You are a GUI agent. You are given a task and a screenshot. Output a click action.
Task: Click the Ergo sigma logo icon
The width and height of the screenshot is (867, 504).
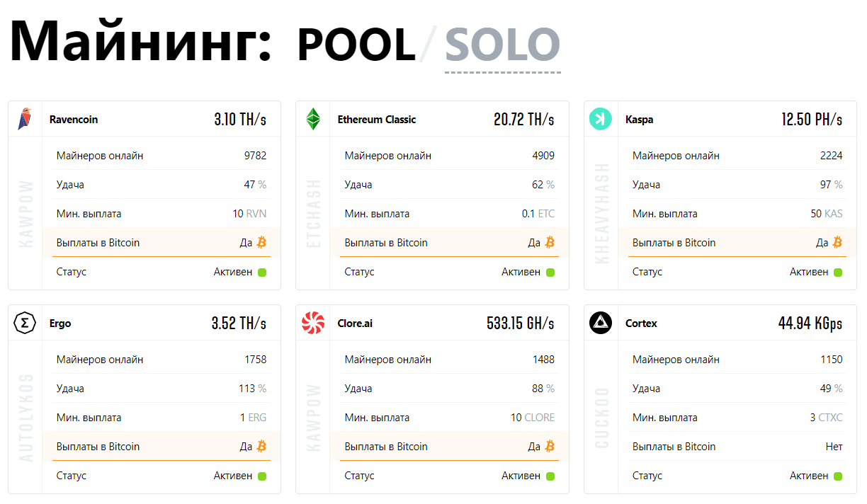[25, 323]
